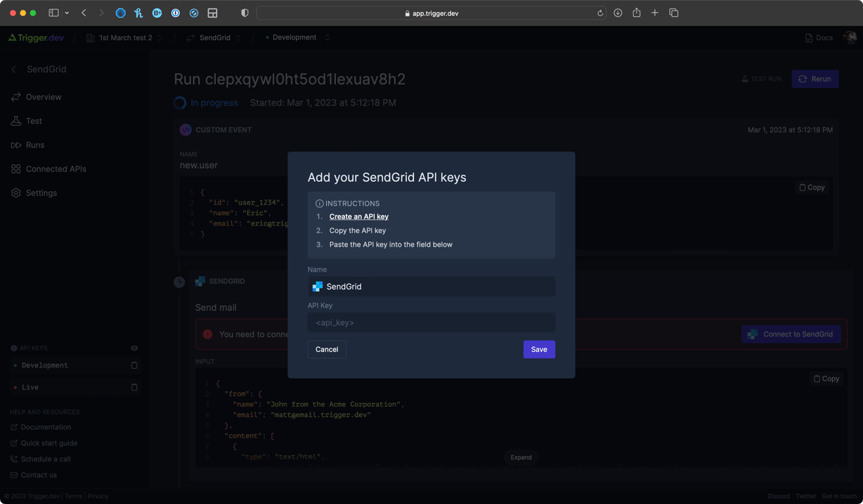
Task: Reload the page
Action: [x=600, y=13]
